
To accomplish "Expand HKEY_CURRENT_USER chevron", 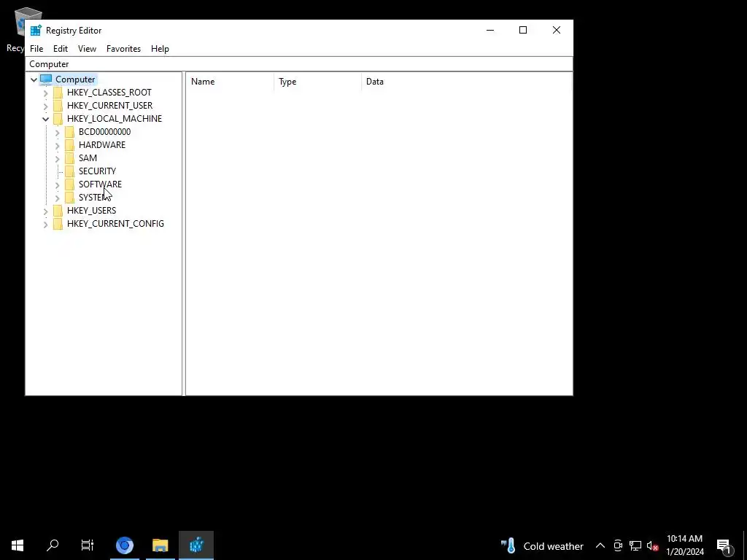I will [x=46, y=106].
